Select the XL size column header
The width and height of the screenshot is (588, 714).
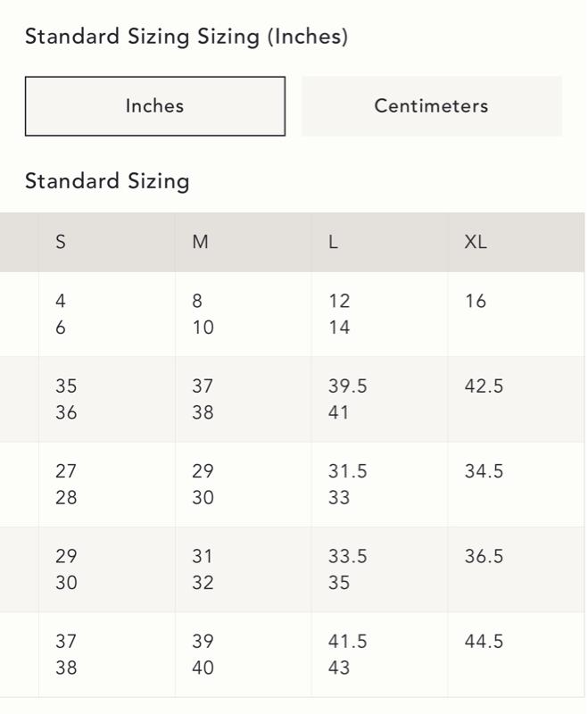[476, 242]
